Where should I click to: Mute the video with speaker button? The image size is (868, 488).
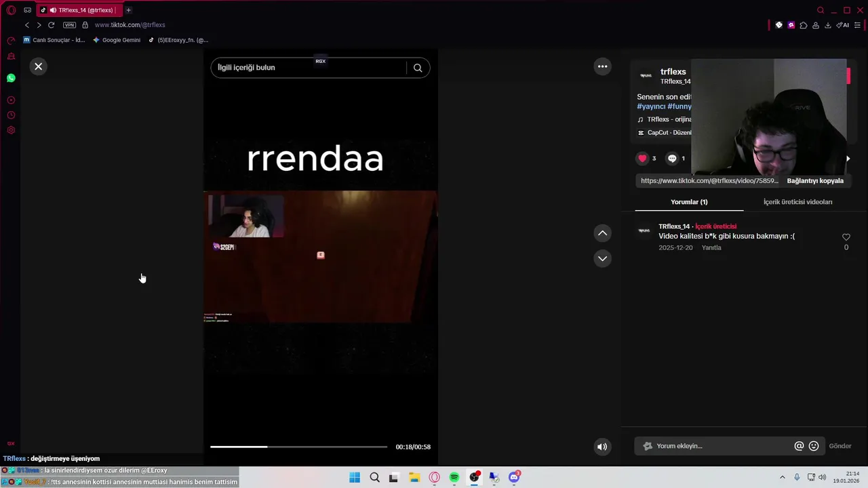tap(601, 447)
